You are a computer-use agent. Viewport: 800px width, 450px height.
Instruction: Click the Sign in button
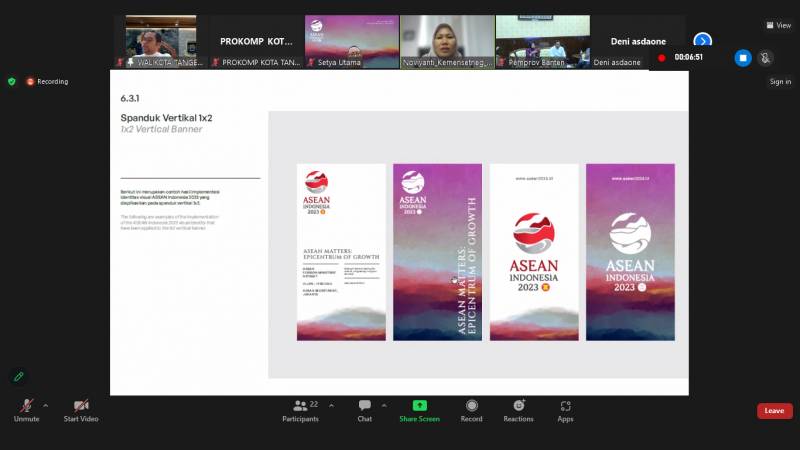click(780, 82)
